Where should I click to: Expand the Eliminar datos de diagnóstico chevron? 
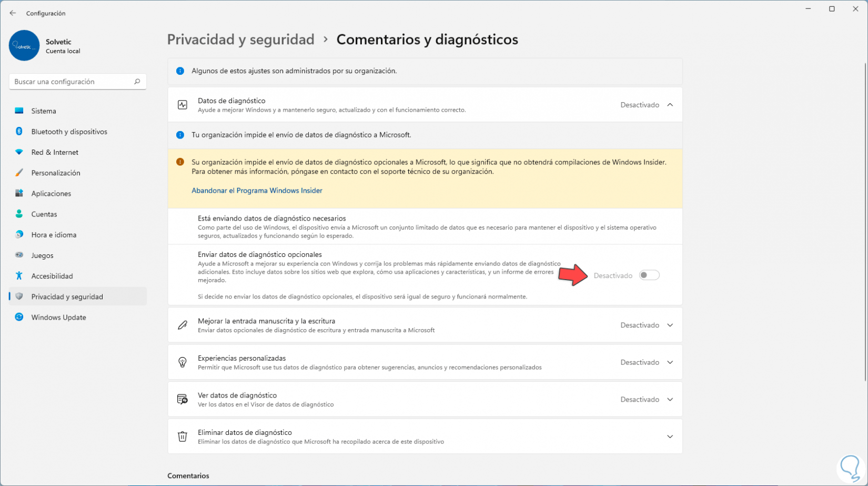670,437
